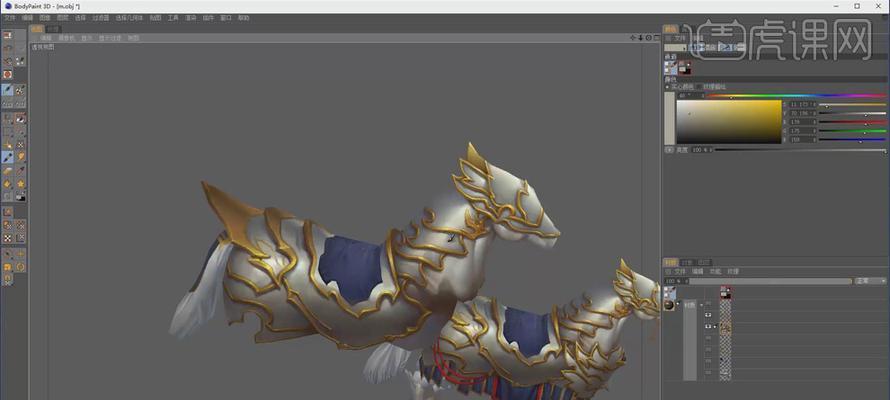Click the red R channel slider
This screenshot has height=400, width=890.
tap(852, 122)
